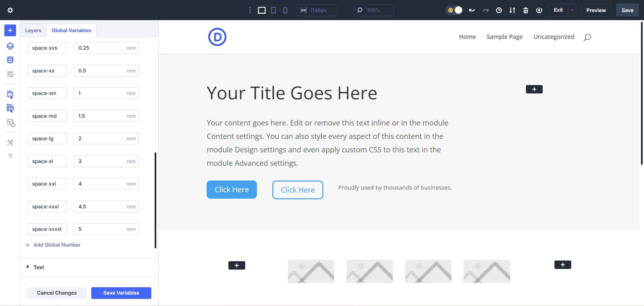Click the redo arrow icon
The width and height of the screenshot is (644, 306).
[485, 10]
